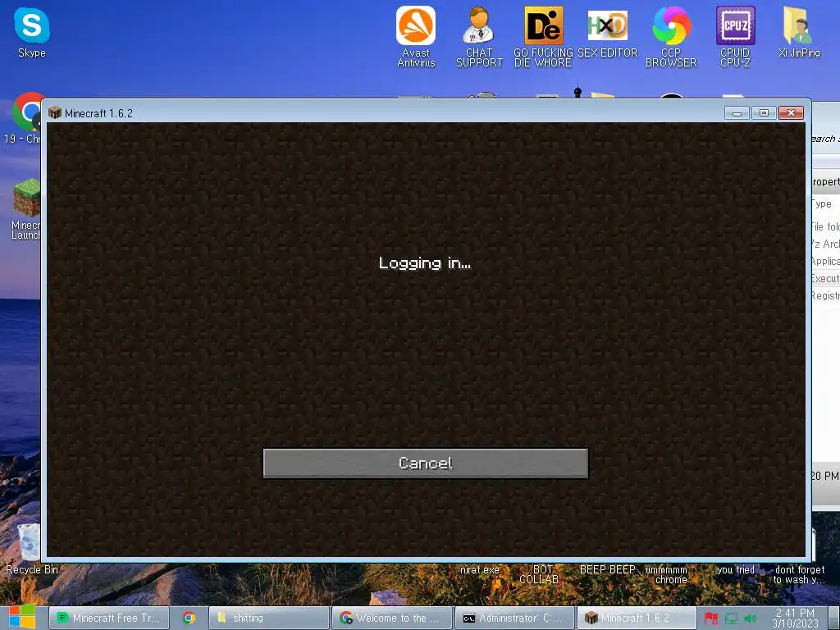Click the network tray icon

tap(731, 619)
